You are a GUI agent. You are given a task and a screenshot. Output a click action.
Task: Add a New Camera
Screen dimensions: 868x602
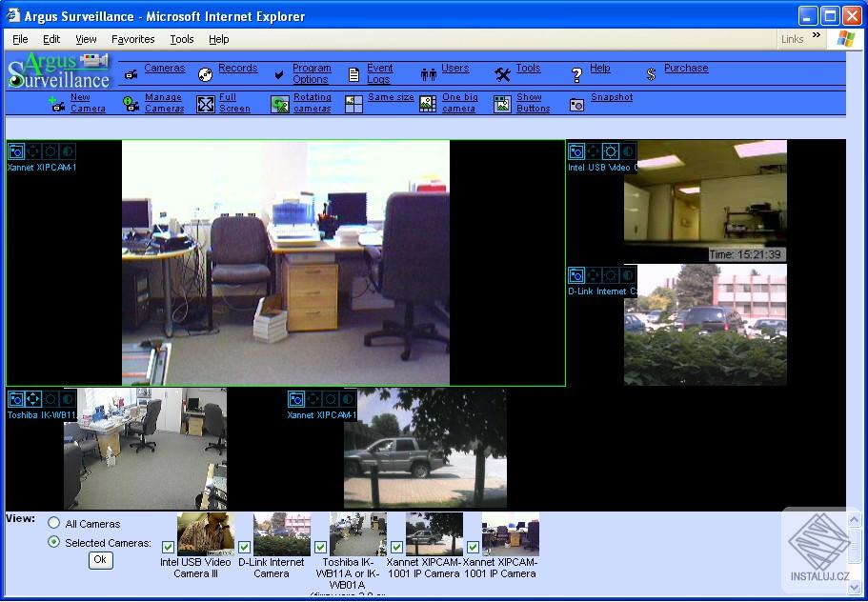point(80,102)
